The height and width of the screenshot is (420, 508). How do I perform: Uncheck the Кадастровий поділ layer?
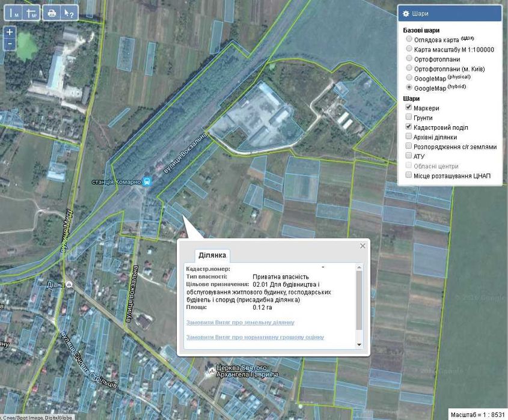(409, 127)
